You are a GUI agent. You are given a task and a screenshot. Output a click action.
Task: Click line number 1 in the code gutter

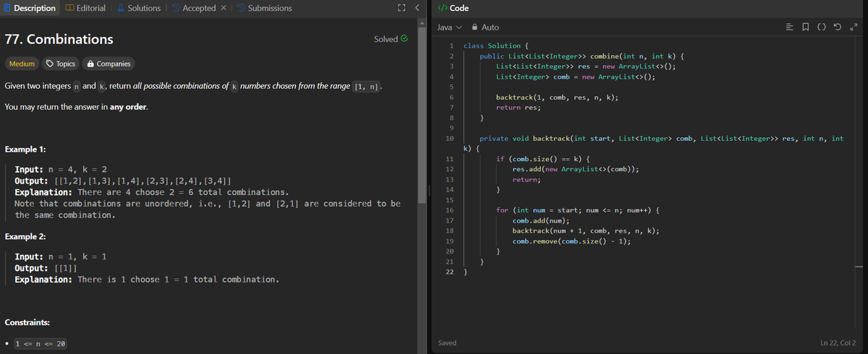click(450, 46)
